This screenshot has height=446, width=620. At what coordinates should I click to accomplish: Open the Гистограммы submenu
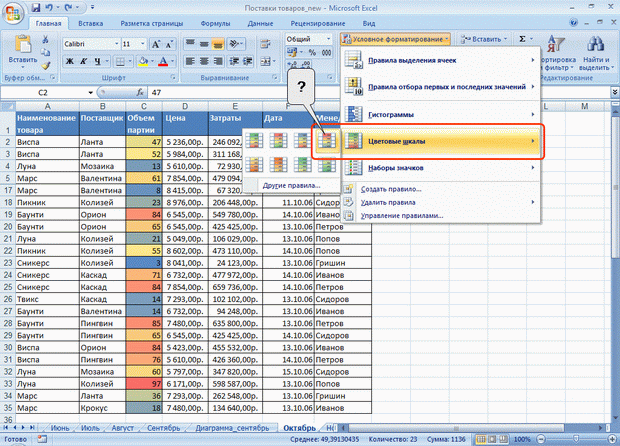pyautogui.click(x=440, y=114)
